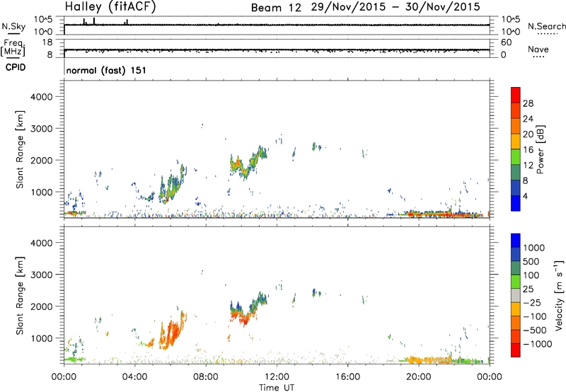Click the '2000' tick of the power panel
This screenshot has width=566, height=392.
pyautogui.click(x=42, y=160)
